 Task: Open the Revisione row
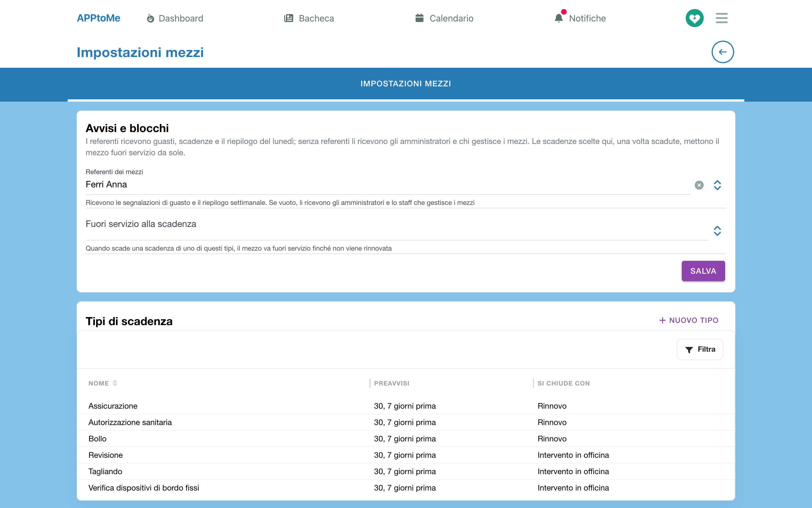point(406,455)
